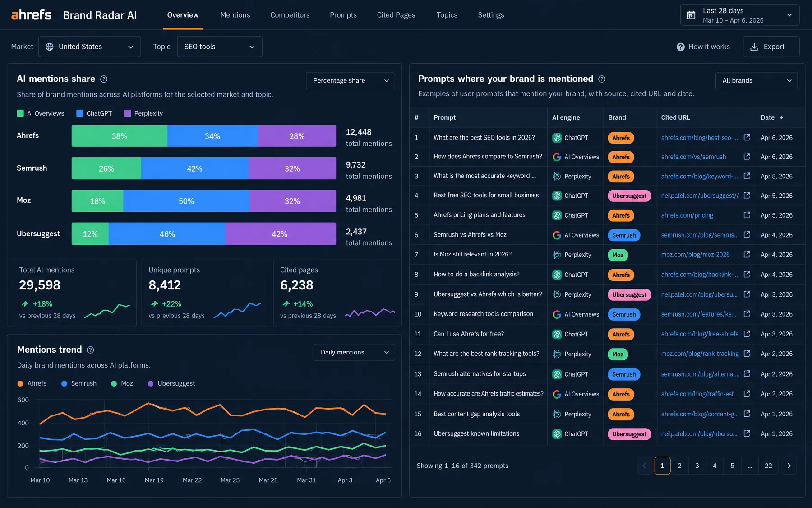Go to page 2 of prompts

pyautogui.click(x=679, y=466)
